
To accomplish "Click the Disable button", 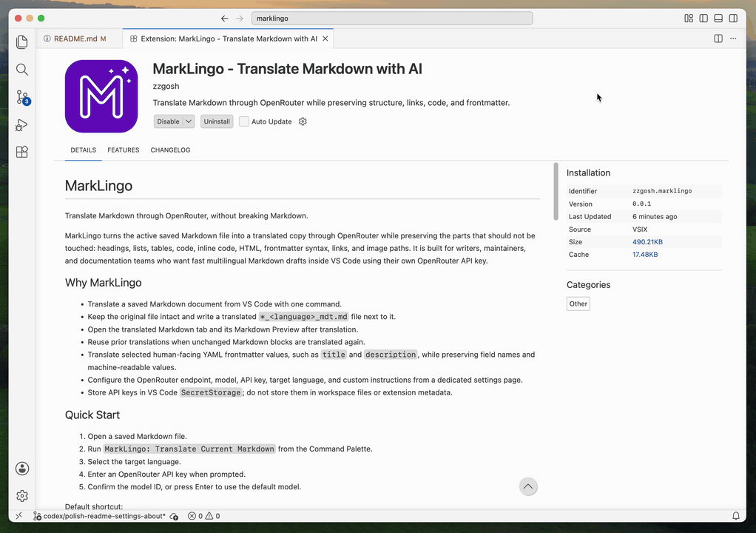I will click(x=168, y=121).
